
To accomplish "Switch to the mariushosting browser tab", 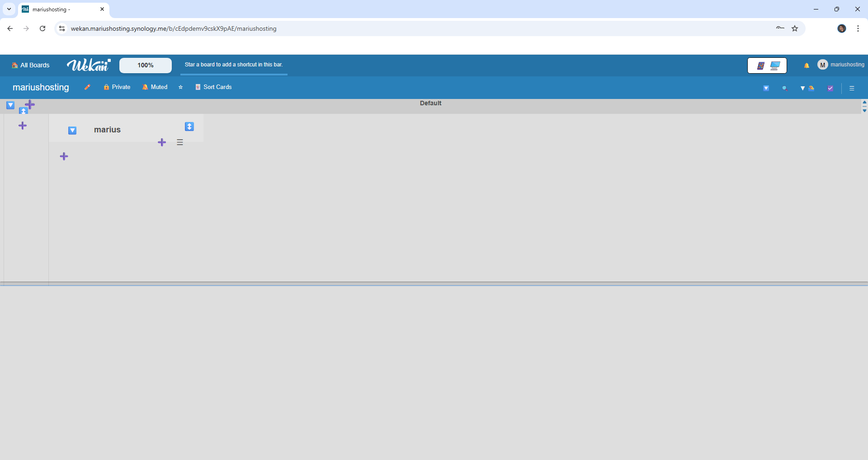I will pyautogui.click(x=59, y=9).
